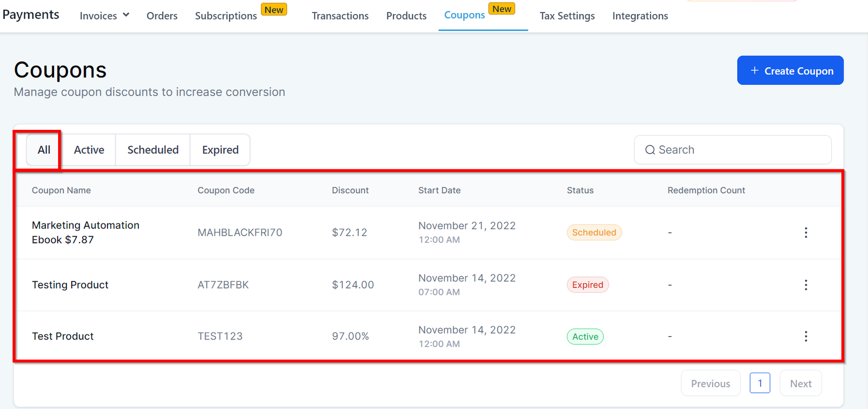
Task: Open the Transactions tab
Action: [x=340, y=16]
